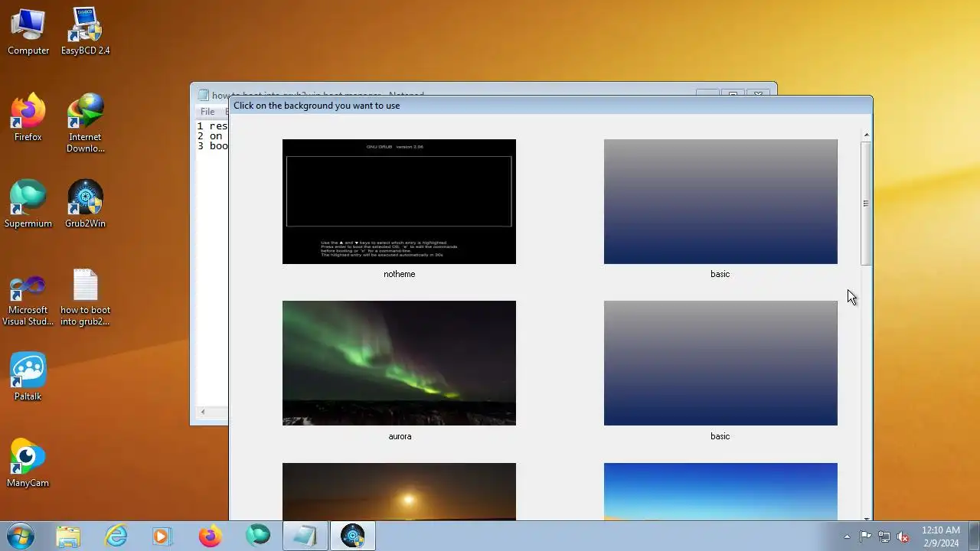Open the Windows Start menu
The image size is (980, 551).
click(x=19, y=536)
